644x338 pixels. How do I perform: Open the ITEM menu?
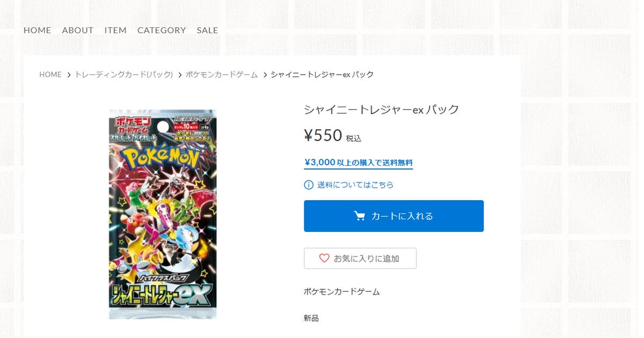click(x=115, y=31)
